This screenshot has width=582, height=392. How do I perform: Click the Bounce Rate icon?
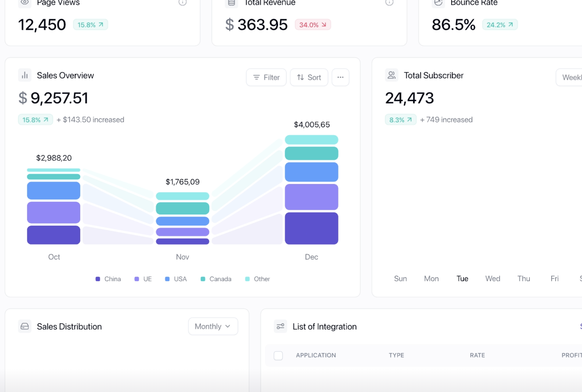[x=438, y=3]
